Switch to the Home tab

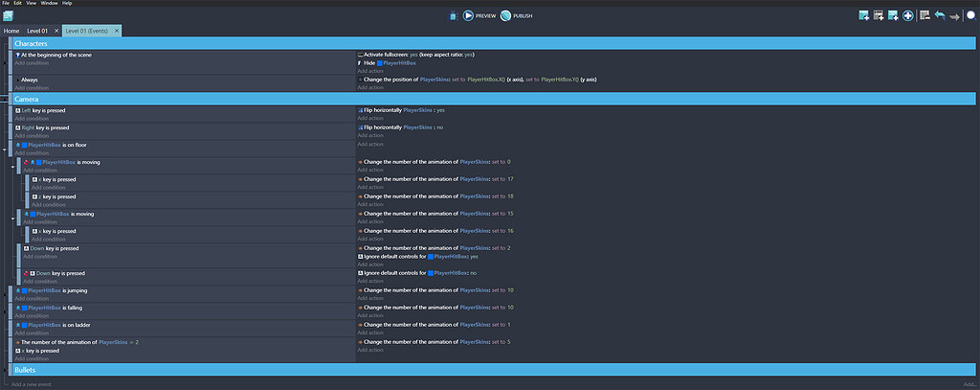tap(11, 31)
